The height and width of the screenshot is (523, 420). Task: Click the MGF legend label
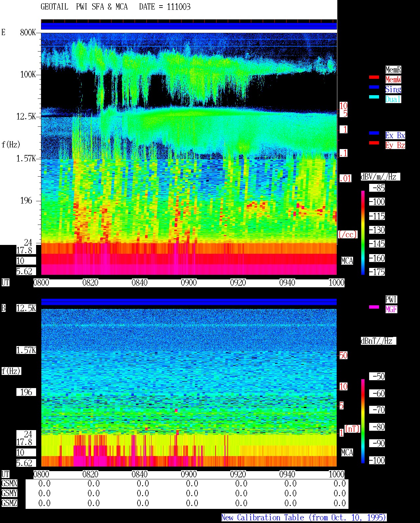click(x=391, y=309)
